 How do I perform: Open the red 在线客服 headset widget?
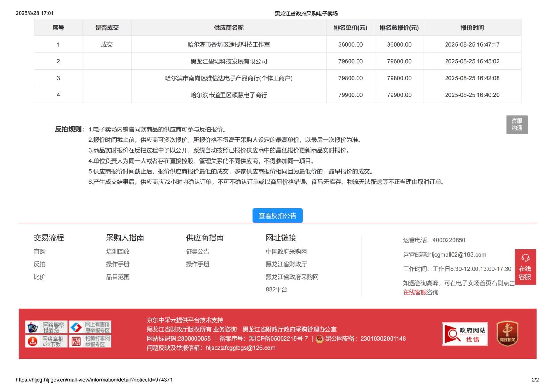(525, 267)
